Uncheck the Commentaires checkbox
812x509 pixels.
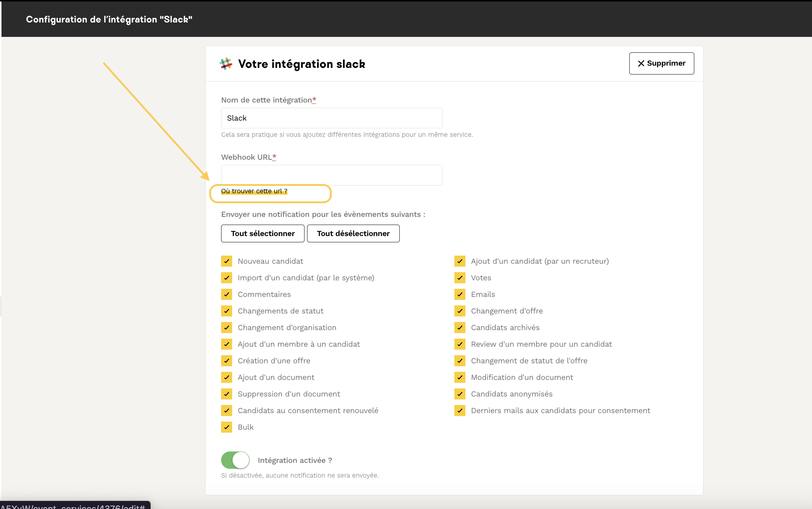pyautogui.click(x=227, y=294)
